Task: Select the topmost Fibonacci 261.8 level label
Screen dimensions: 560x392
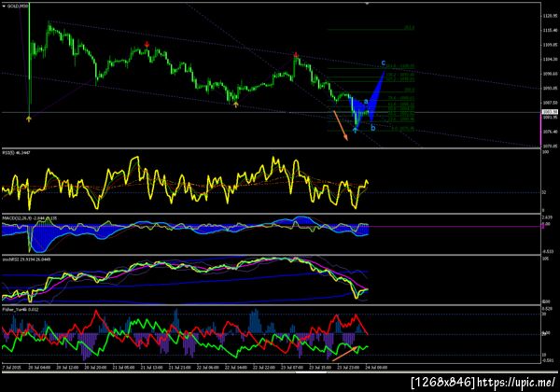Action: [x=410, y=27]
